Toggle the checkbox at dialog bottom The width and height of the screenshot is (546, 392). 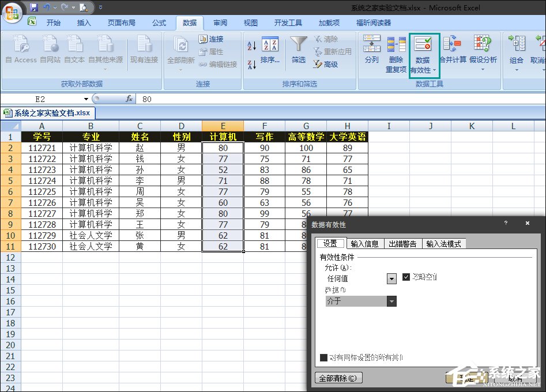tap(324, 357)
